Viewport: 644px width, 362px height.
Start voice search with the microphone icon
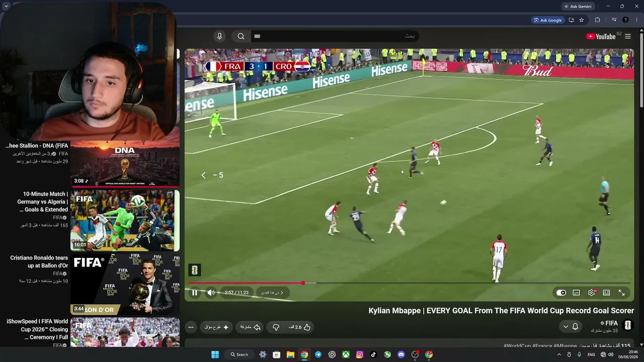click(x=219, y=36)
